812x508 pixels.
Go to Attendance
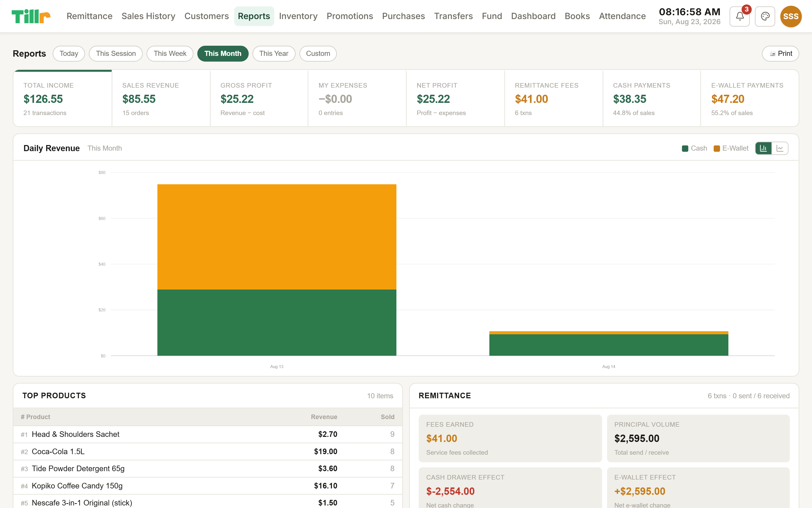(622, 16)
